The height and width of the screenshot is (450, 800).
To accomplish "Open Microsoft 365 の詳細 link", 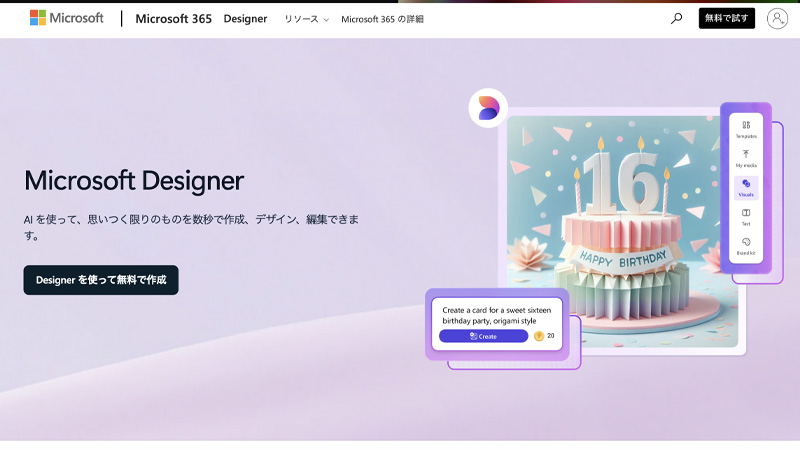I will [x=382, y=19].
